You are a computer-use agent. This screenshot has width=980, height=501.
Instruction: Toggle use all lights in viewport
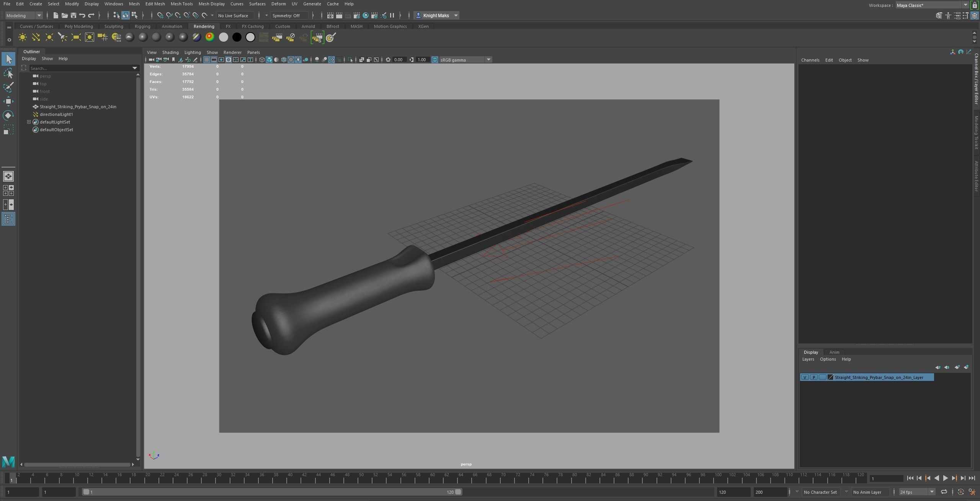(x=298, y=60)
